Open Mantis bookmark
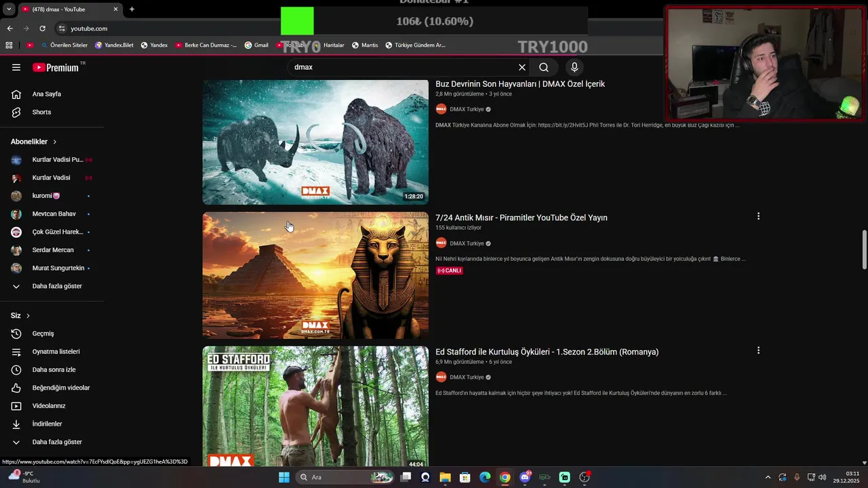Screen dimensions: 868x488 point(365,45)
